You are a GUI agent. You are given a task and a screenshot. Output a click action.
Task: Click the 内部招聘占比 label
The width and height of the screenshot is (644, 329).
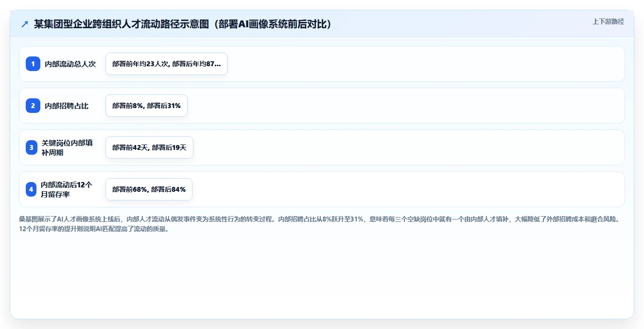67,106
